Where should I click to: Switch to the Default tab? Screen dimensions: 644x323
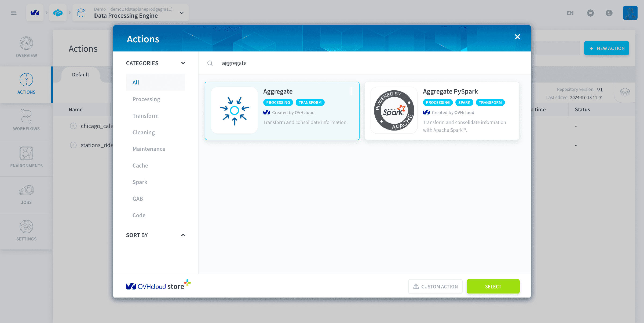point(80,75)
